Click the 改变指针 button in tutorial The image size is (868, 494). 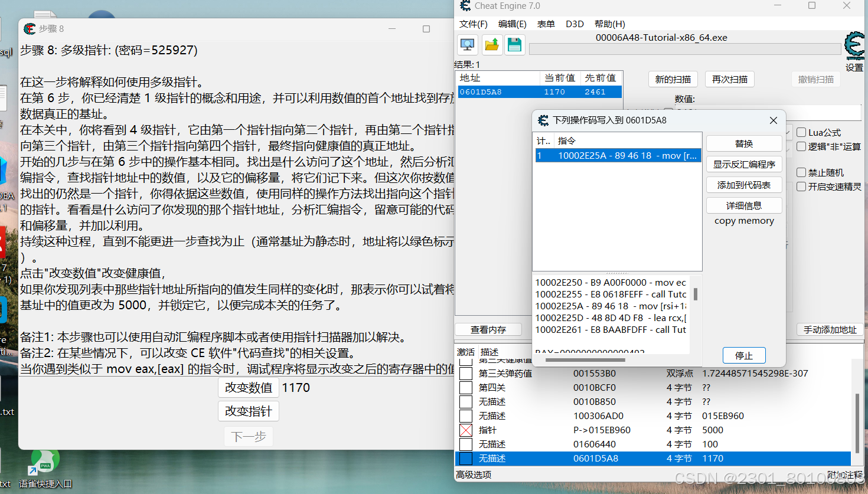(x=248, y=411)
